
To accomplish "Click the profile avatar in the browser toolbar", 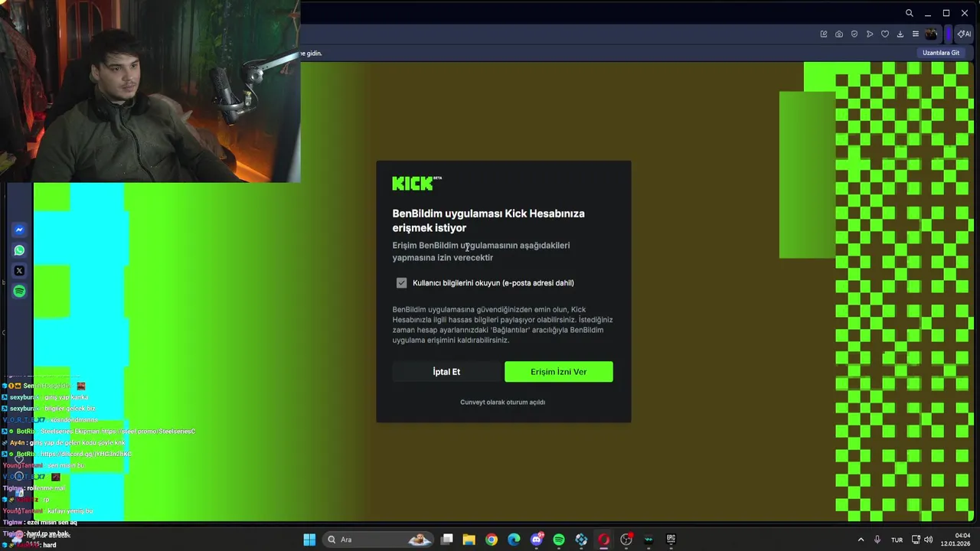I will point(931,34).
